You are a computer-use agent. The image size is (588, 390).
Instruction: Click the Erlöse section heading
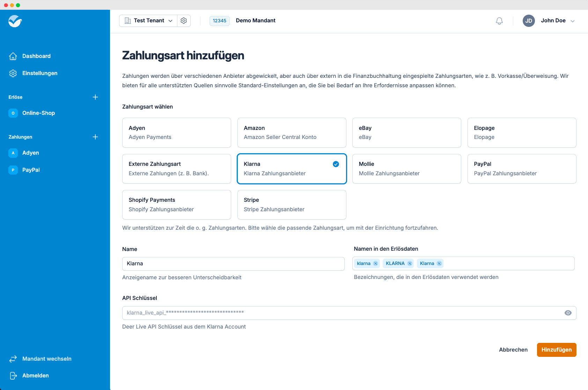(15, 97)
